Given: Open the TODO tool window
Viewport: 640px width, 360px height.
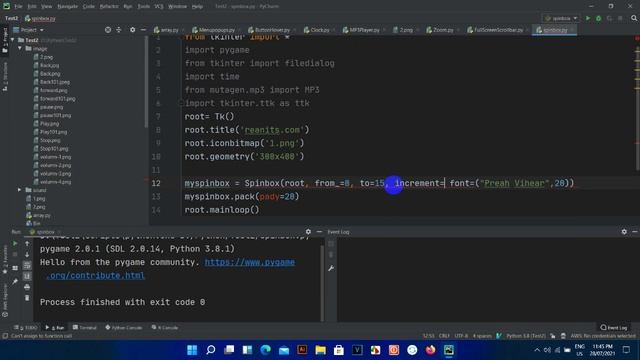Looking at the screenshot, I should coord(26,327).
